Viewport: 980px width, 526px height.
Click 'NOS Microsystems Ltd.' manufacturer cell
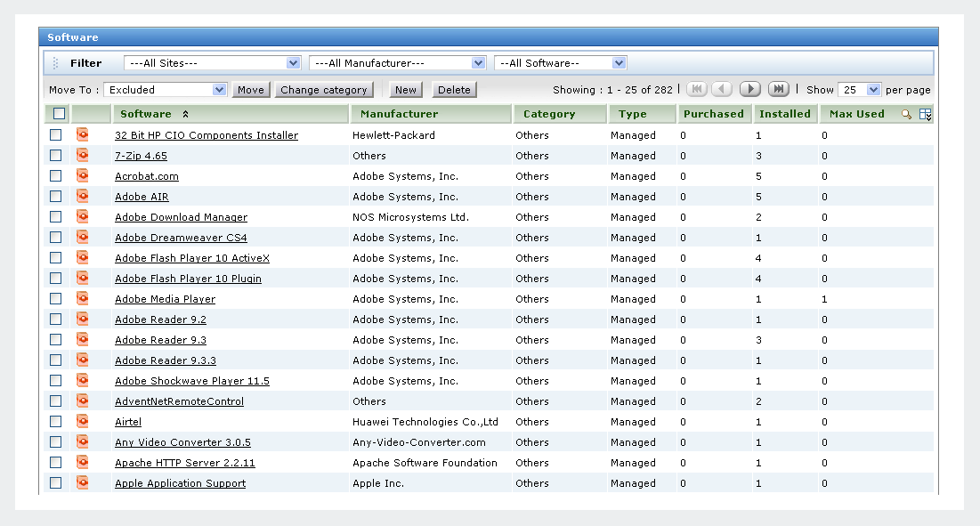(x=410, y=217)
